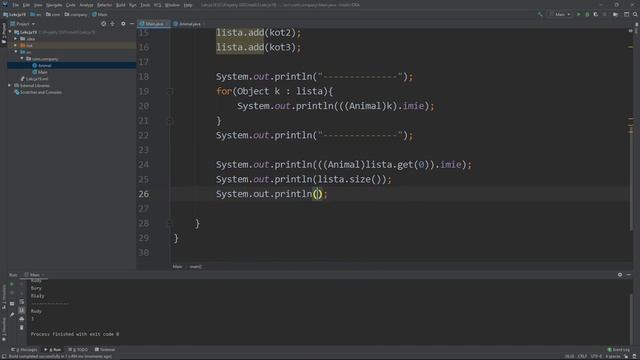Run Main with the green play icon
Screen dimensions: 640x360
(578, 14)
